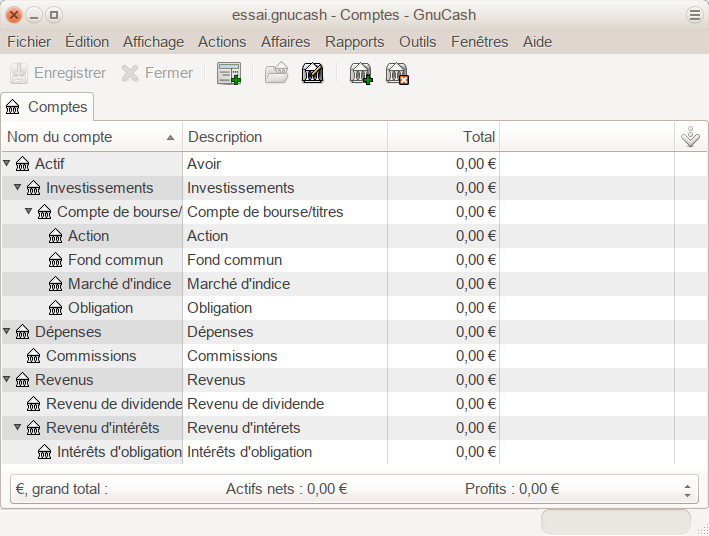Collapse the Actif account tree
The width and height of the screenshot is (709, 536).
(7, 164)
